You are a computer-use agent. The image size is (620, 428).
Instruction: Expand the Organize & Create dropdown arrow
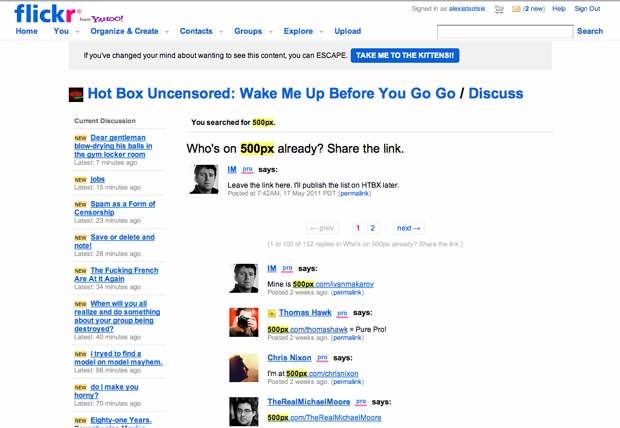pyautogui.click(x=167, y=32)
